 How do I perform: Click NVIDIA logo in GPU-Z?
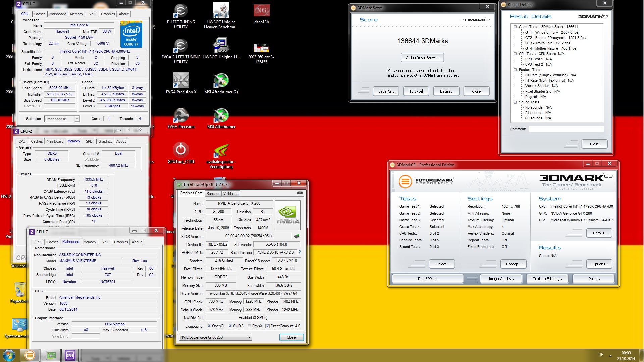click(x=288, y=215)
